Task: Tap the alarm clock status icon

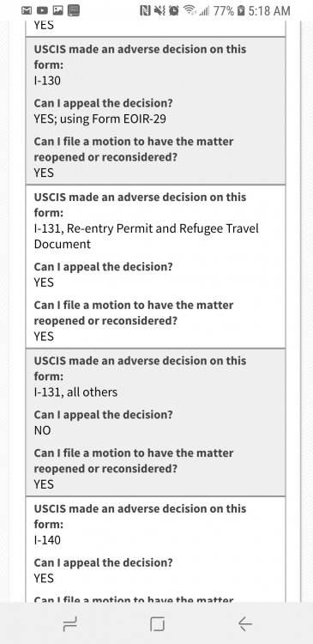Action: [173, 10]
